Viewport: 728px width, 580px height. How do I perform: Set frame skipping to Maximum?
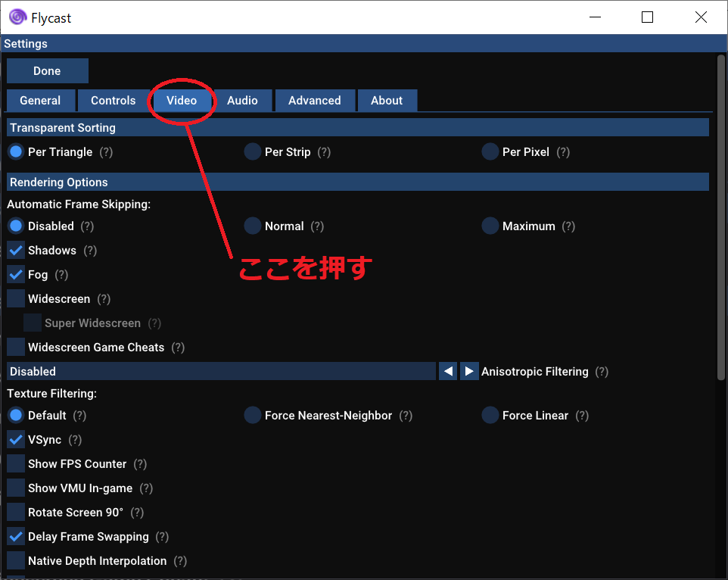[x=490, y=226]
